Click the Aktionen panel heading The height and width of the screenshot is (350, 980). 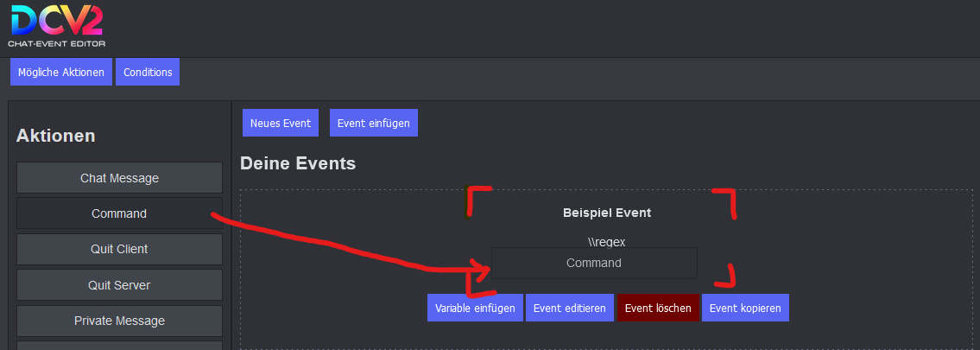pyautogui.click(x=55, y=136)
